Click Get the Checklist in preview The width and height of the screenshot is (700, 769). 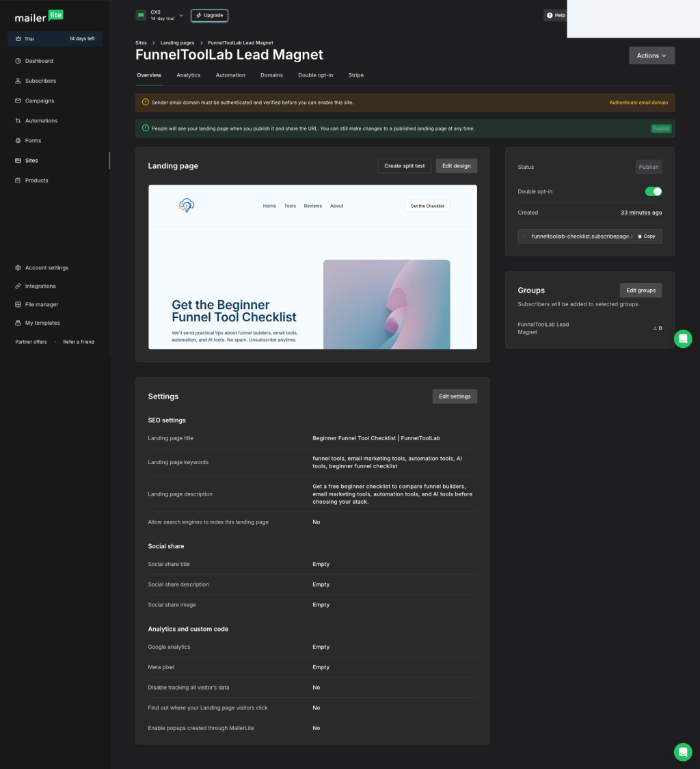pos(427,206)
